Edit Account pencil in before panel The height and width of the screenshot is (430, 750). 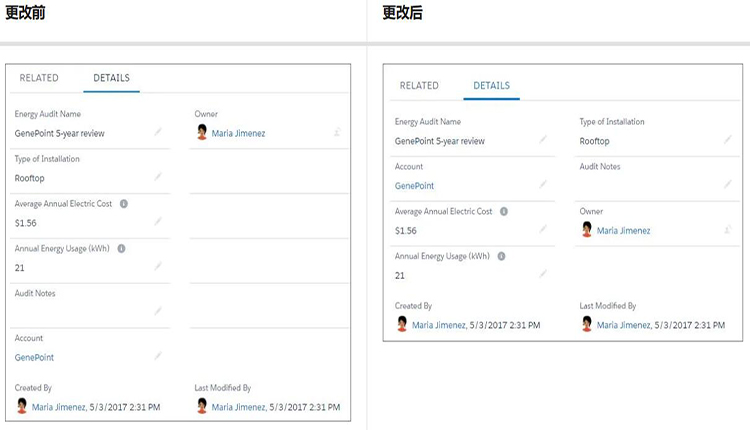pos(158,356)
